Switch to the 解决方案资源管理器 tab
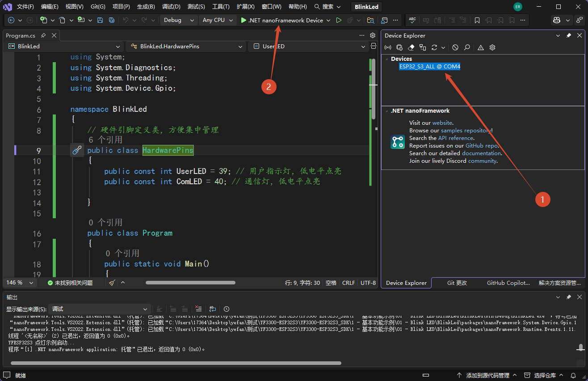The image size is (588, 381). click(560, 283)
